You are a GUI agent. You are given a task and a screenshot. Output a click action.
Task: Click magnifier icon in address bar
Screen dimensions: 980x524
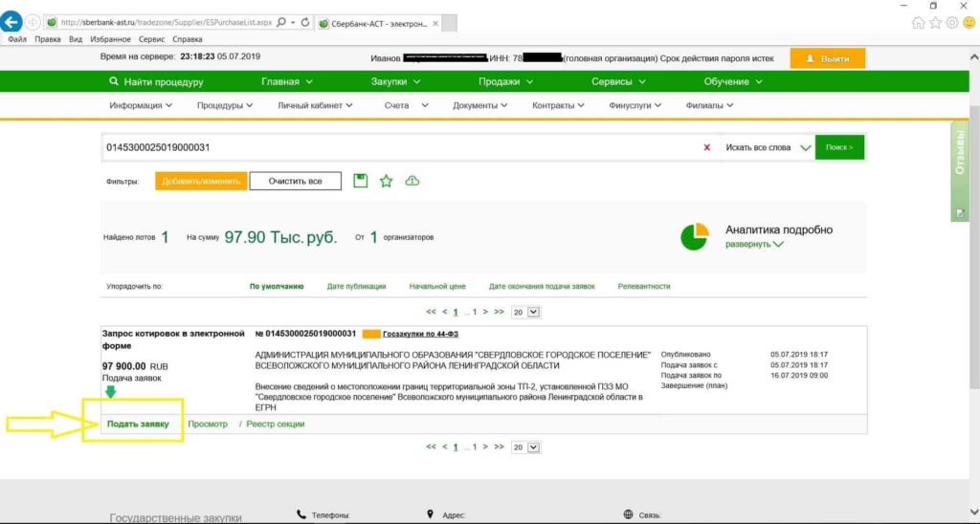281,23
